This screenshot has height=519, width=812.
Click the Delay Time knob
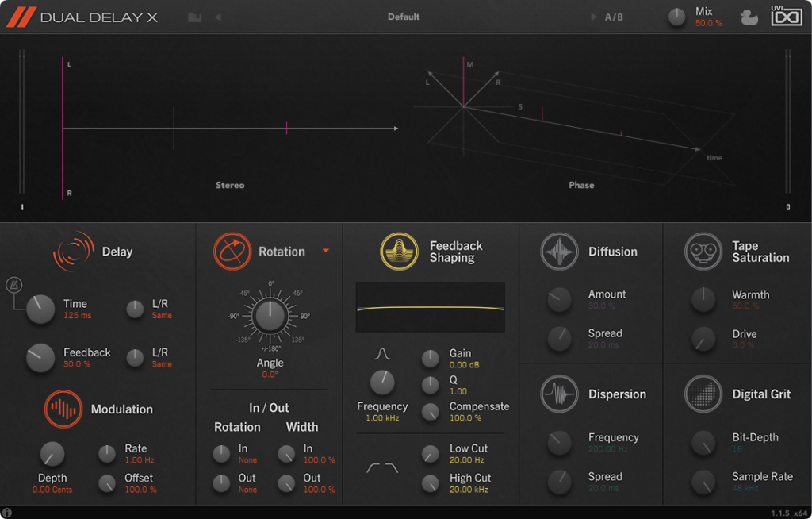click(x=40, y=309)
